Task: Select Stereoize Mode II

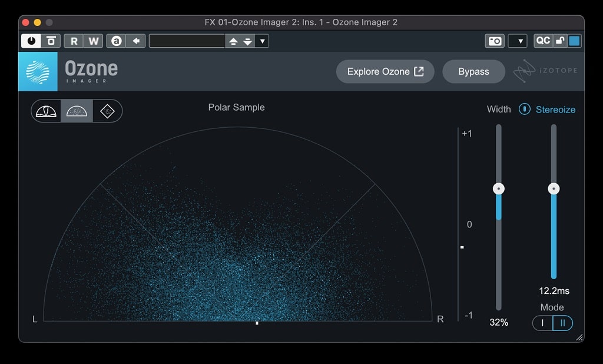Action: pos(562,323)
